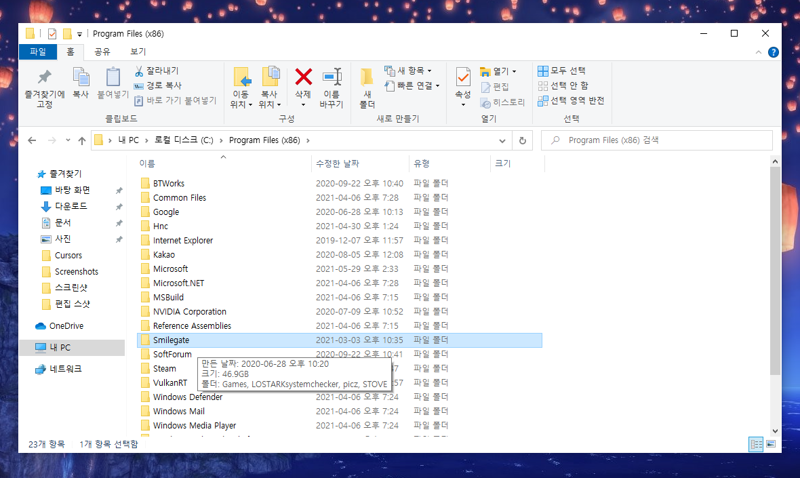The width and height of the screenshot is (800, 478).
Task: Click the Open button in the ribbon
Action: 498,71
